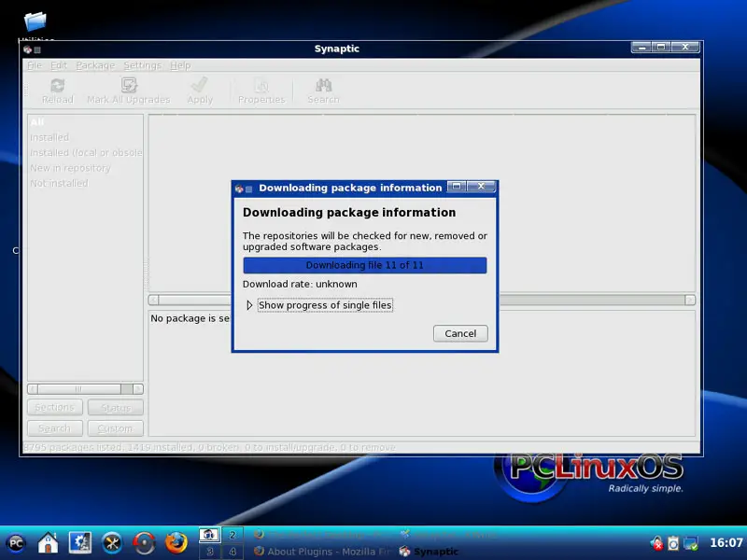Open the download dialog's title bar window icon
The image size is (747, 560).
tap(239, 189)
